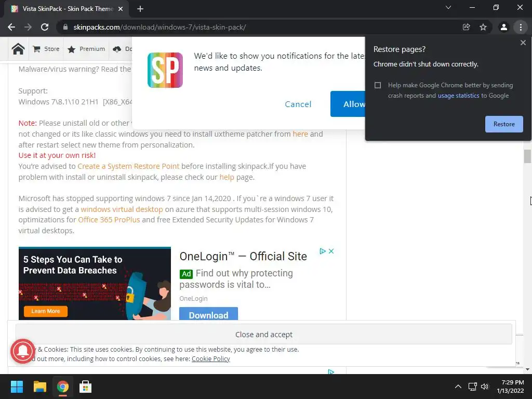
Task: Click the scrollbar down arrow
Action: click(x=527, y=369)
